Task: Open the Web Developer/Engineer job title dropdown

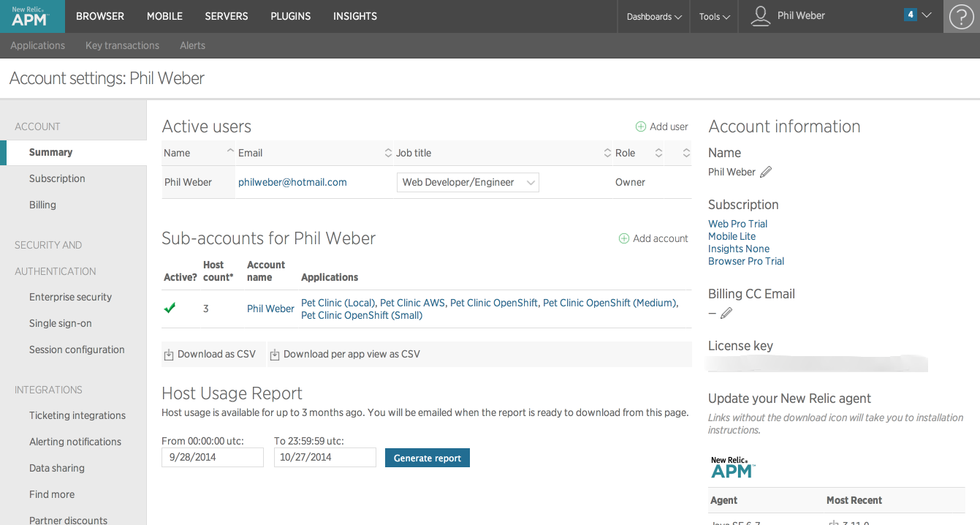Action: (x=468, y=182)
